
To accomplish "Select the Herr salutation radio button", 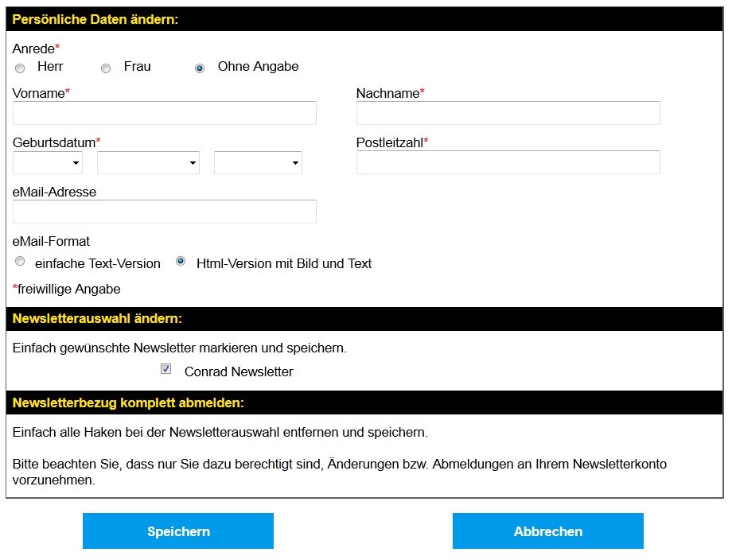I will click(20, 68).
